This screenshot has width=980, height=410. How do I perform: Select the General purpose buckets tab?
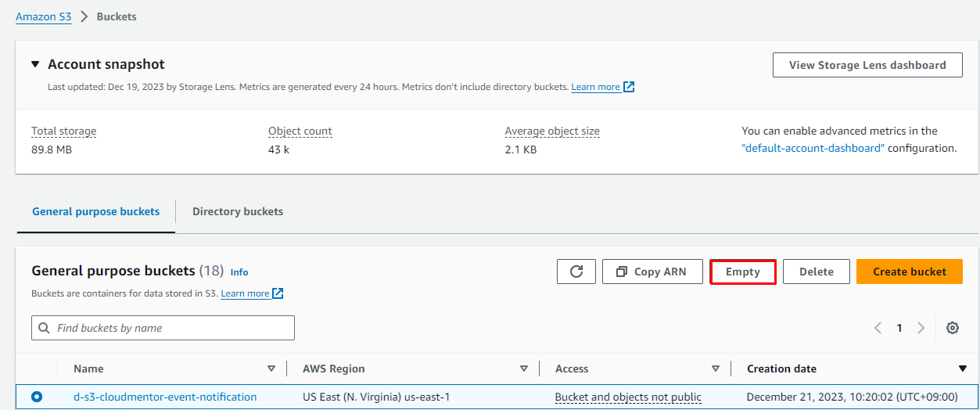click(95, 211)
